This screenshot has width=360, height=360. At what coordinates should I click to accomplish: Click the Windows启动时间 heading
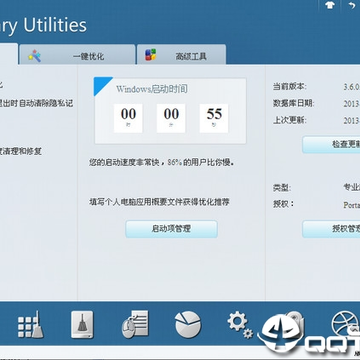(152, 89)
